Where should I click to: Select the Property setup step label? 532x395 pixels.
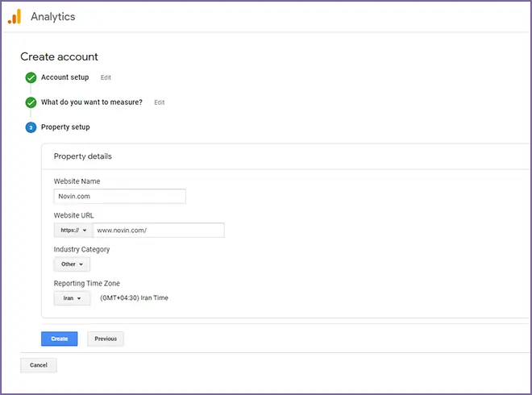point(65,127)
